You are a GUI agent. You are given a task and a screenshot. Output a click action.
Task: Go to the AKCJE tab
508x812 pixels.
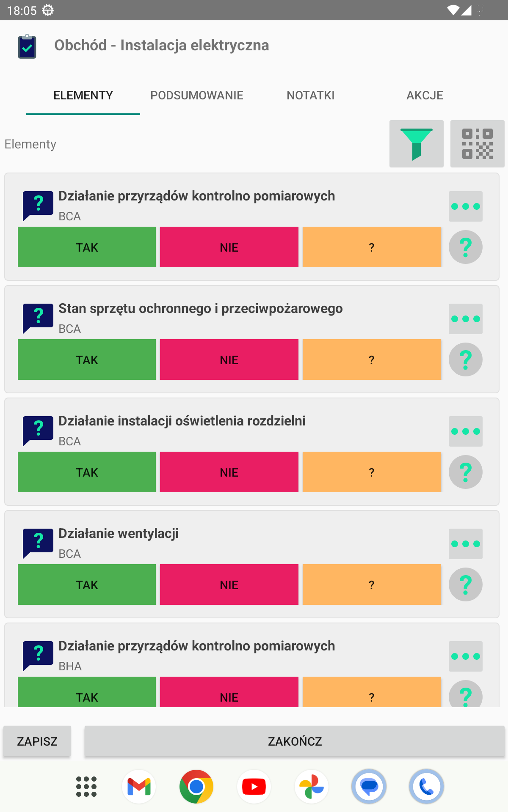point(425,96)
